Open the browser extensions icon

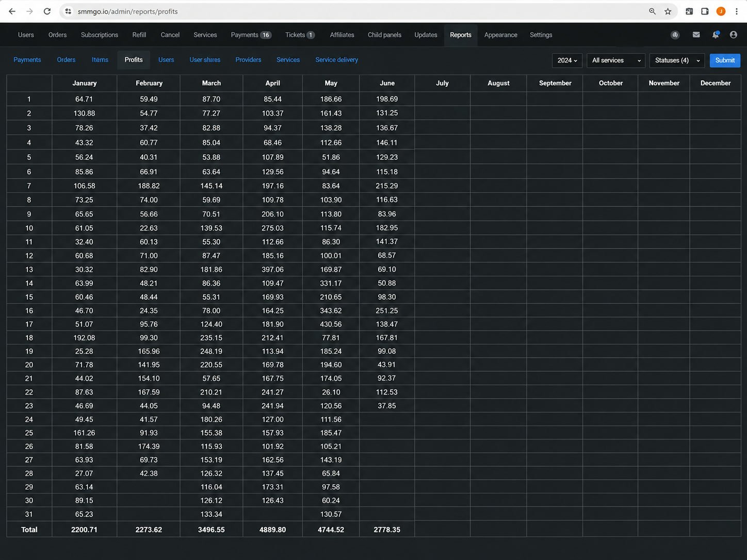689,11
